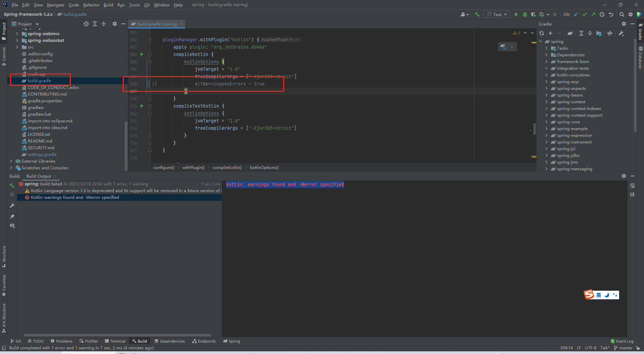Click the Git update project blue arrow

point(576,14)
